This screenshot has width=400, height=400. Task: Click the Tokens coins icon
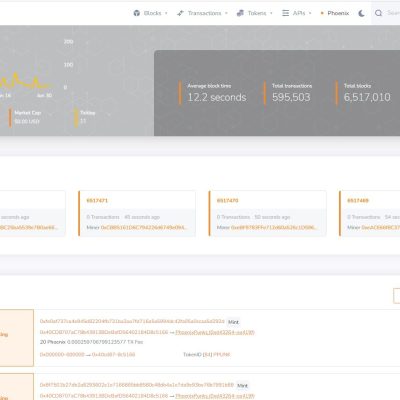click(240, 13)
